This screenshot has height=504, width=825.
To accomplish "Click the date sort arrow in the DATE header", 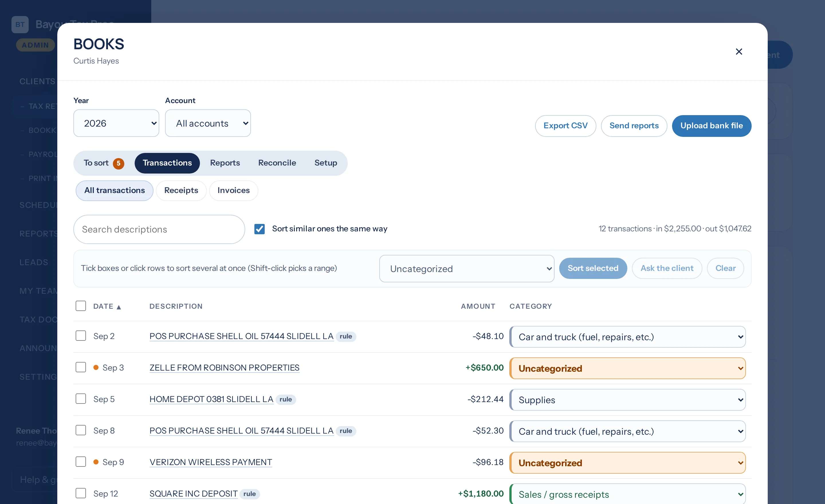I will [x=119, y=307].
